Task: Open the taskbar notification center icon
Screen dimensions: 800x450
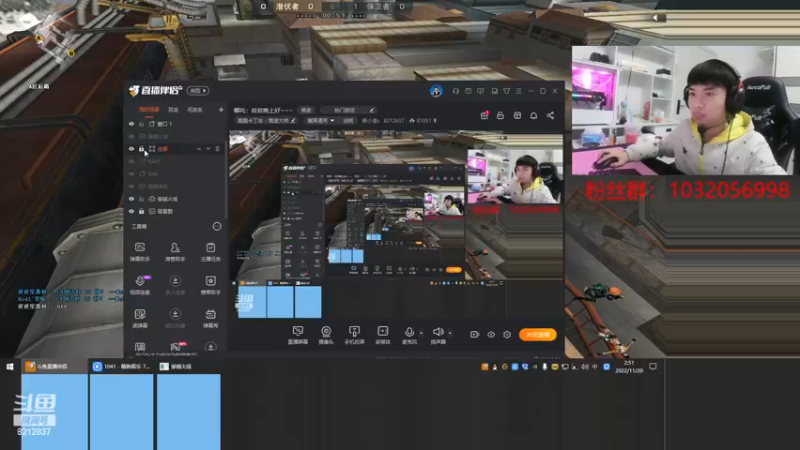Action: (x=653, y=366)
